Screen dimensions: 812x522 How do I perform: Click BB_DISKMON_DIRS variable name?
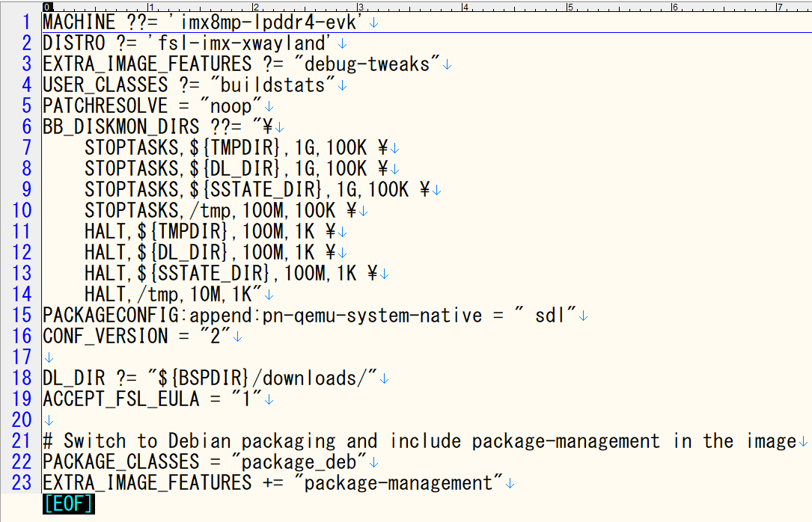point(120,127)
